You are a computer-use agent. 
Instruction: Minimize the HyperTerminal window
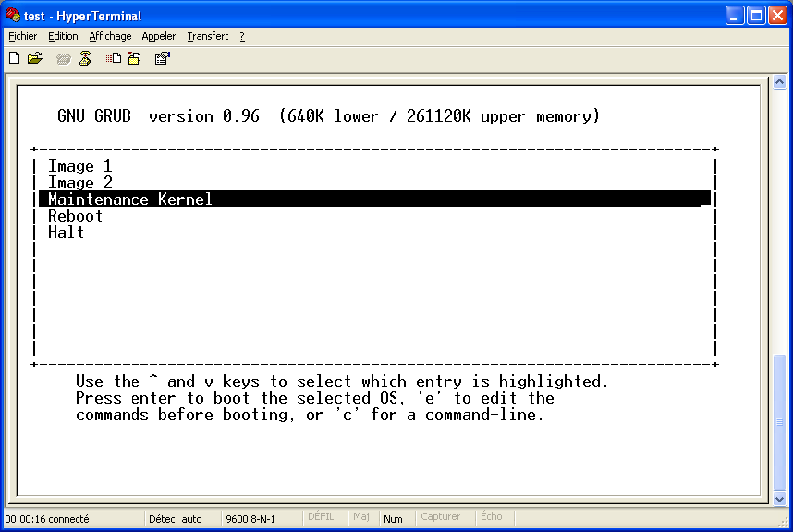tap(735, 15)
